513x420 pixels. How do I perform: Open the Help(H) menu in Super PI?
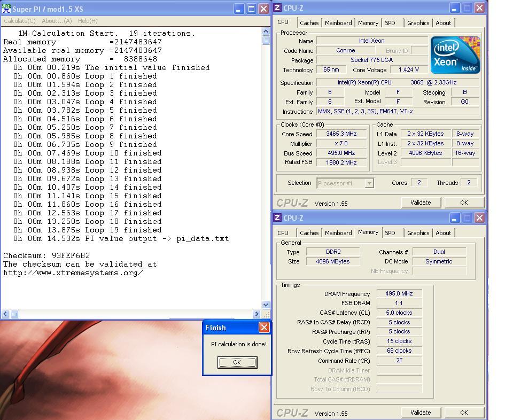[88, 21]
